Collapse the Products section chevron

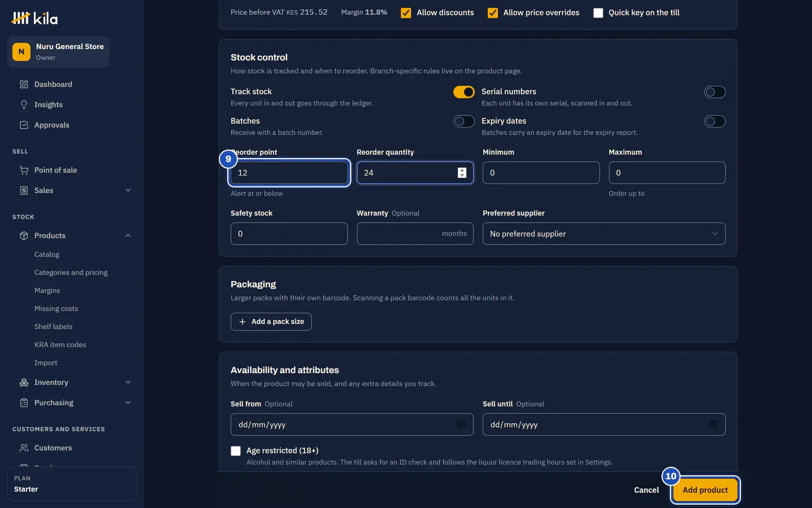[128, 235]
